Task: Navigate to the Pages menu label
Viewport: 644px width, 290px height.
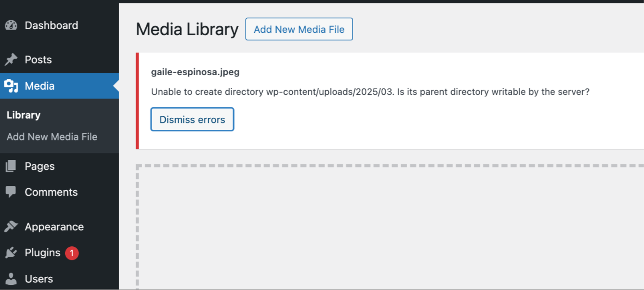Action: click(39, 166)
